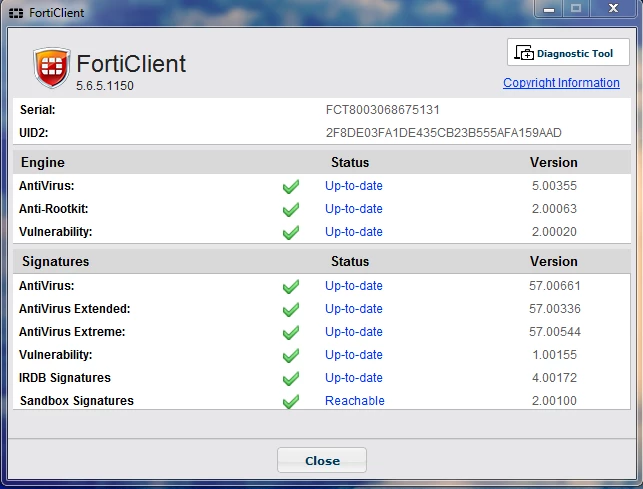Viewport: 643px width, 489px height.
Task: Close the dialog with the Close button
Action: [x=322, y=460]
